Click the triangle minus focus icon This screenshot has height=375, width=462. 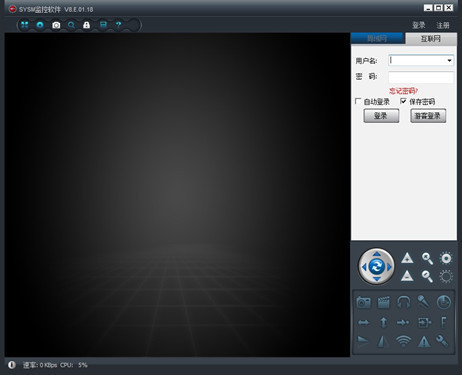point(407,276)
